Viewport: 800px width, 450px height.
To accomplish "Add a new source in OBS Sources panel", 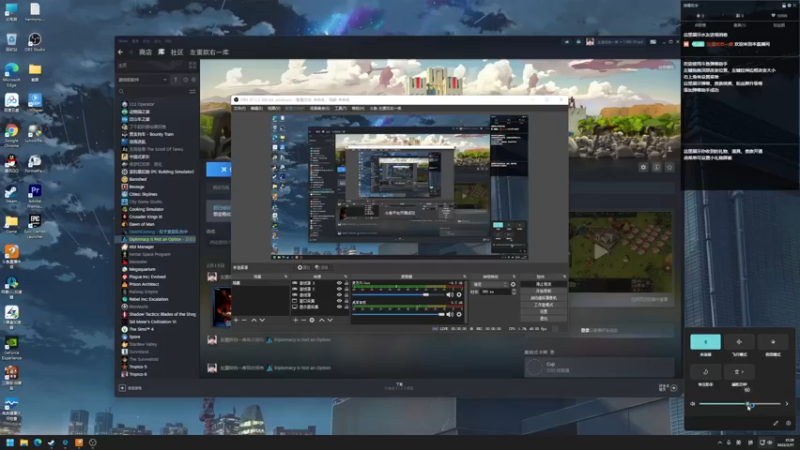I will 295,320.
